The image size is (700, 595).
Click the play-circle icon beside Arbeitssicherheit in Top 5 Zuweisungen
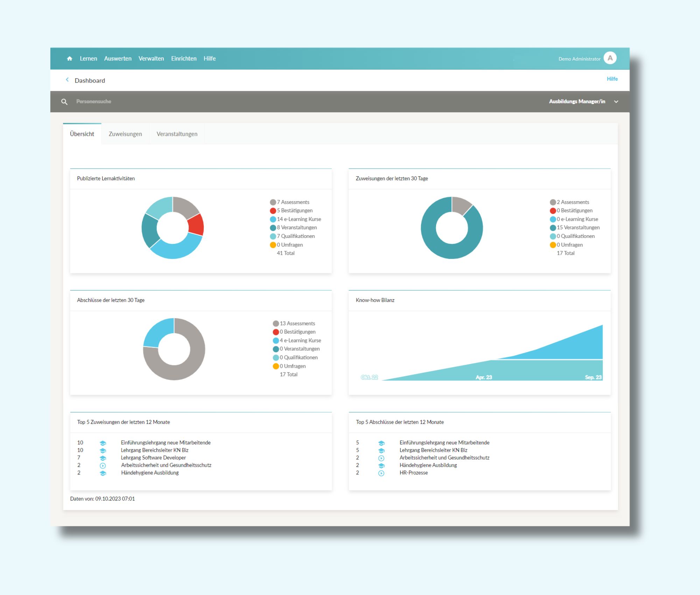click(x=103, y=465)
